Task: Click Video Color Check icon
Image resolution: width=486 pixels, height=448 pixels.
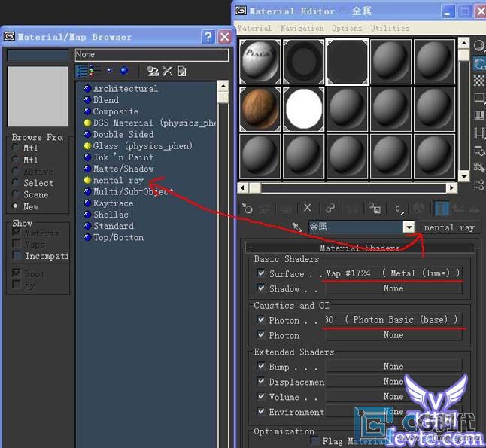Action: (479, 115)
